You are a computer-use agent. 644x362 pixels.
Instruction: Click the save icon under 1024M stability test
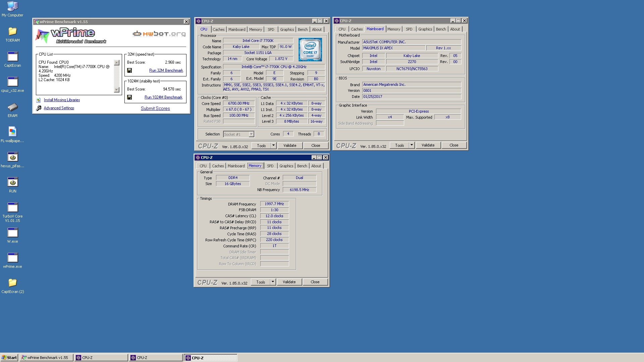coord(129,97)
